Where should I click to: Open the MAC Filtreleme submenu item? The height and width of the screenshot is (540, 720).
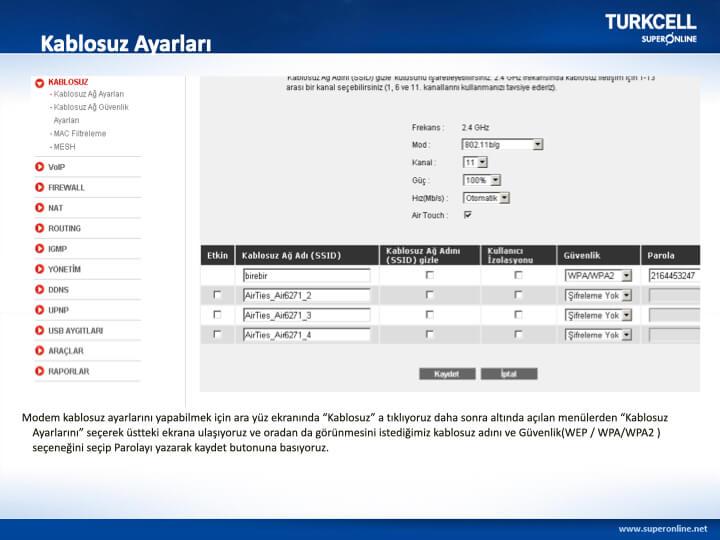tap(79, 133)
